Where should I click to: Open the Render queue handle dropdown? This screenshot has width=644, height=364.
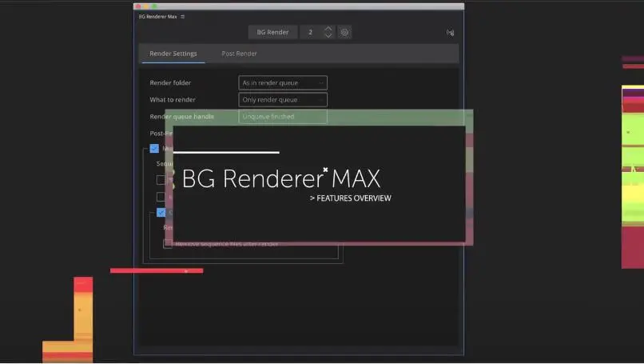coord(283,117)
